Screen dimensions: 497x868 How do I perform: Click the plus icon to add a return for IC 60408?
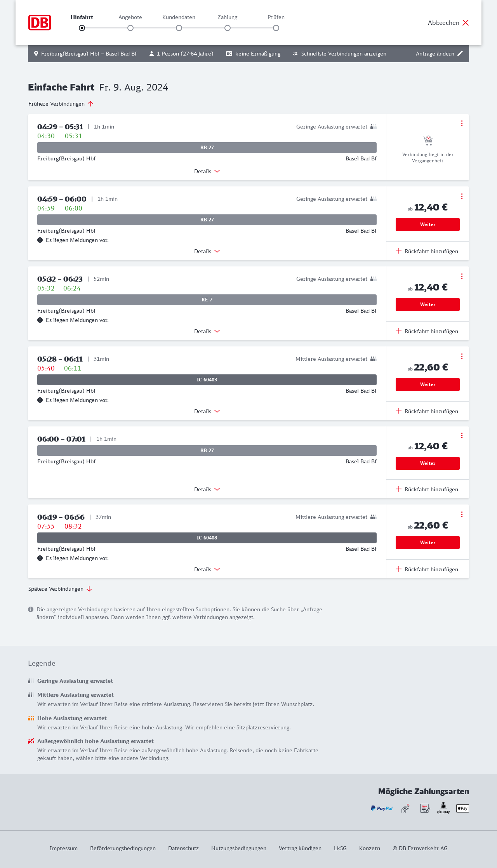(399, 569)
